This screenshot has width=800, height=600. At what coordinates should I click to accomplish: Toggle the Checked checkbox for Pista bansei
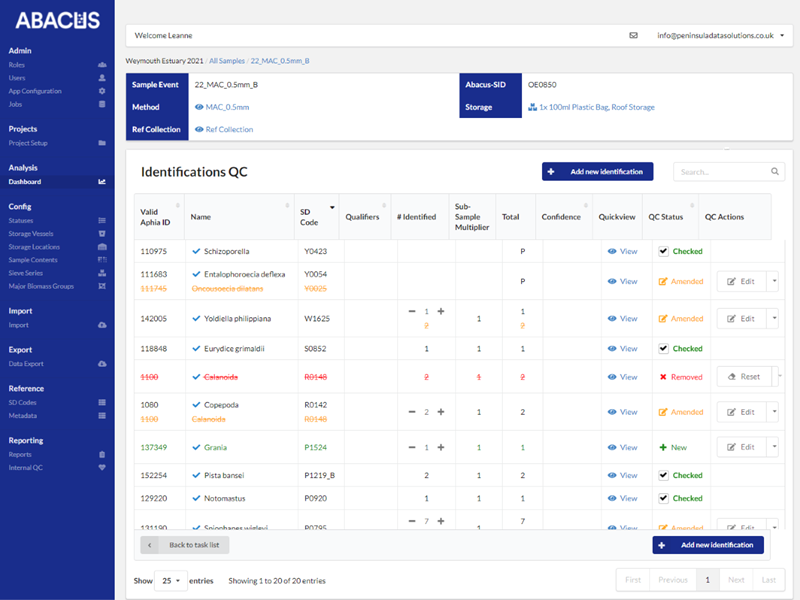click(x=663, y=476)
